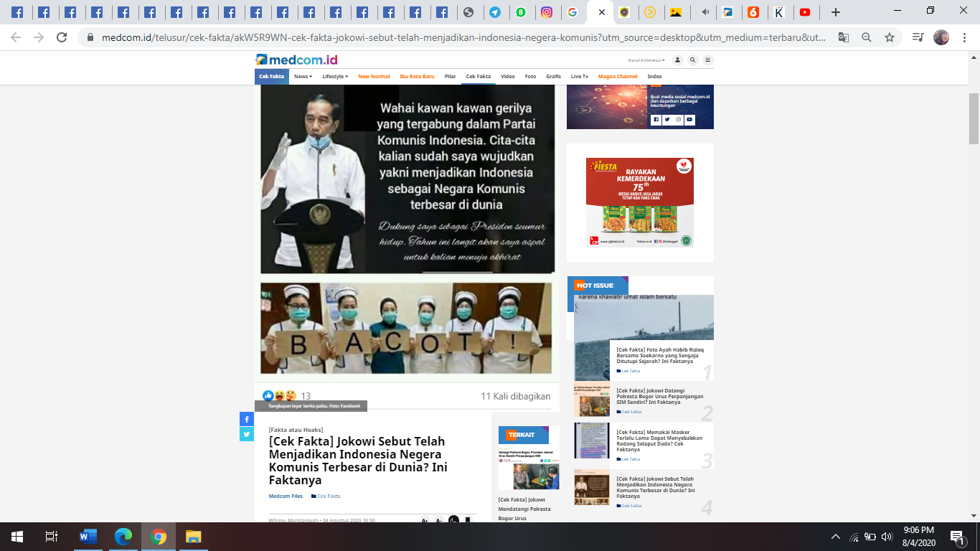Viewport: 980px width, 551px height.
Task: Open Task View on the taskbar
Action: click(52, 536)
